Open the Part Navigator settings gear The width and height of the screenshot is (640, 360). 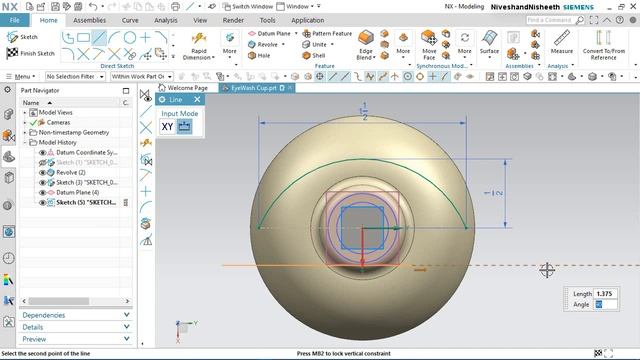(8, 89)
